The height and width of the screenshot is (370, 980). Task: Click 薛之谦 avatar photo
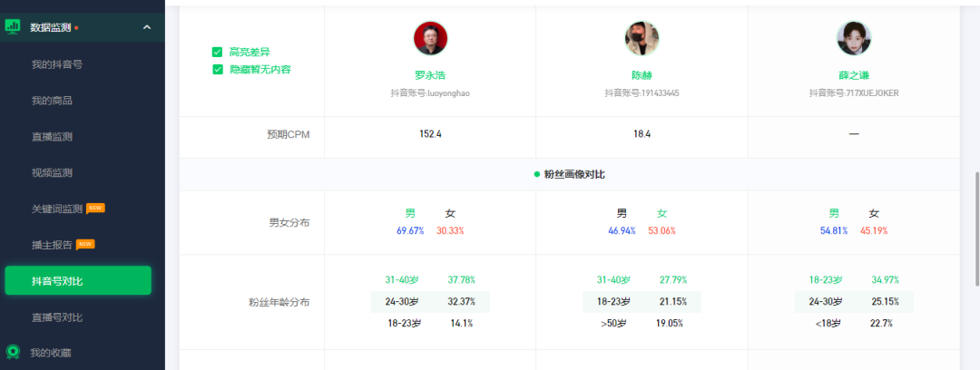(x=854, y=38)
